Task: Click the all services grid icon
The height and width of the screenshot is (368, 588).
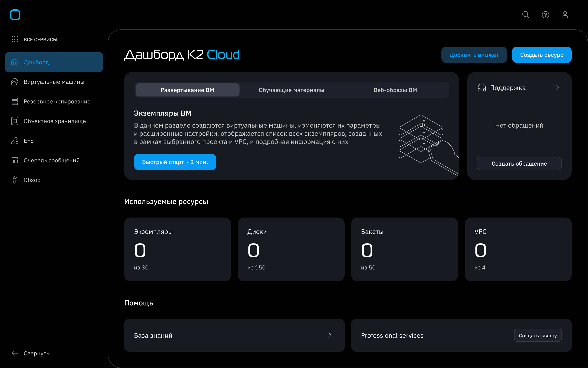Action: (x=14, y=39)
